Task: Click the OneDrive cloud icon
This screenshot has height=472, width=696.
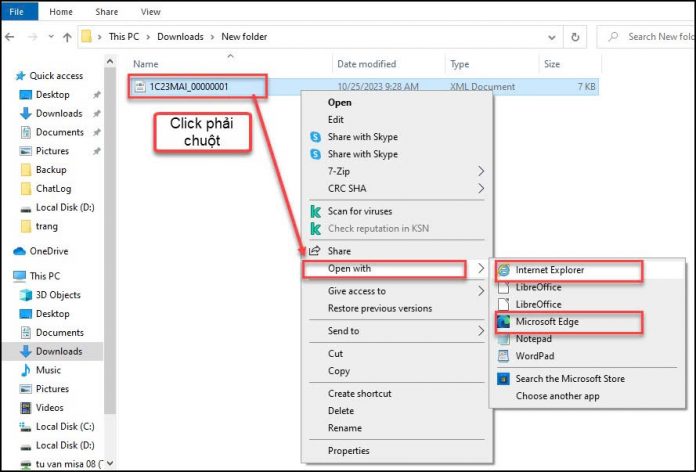Action: (x=20, y=251)
